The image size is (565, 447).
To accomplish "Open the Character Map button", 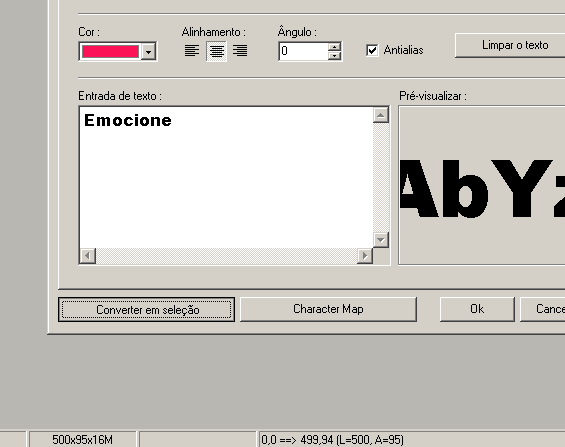I will pyautogui.click(x=328, y=309).
